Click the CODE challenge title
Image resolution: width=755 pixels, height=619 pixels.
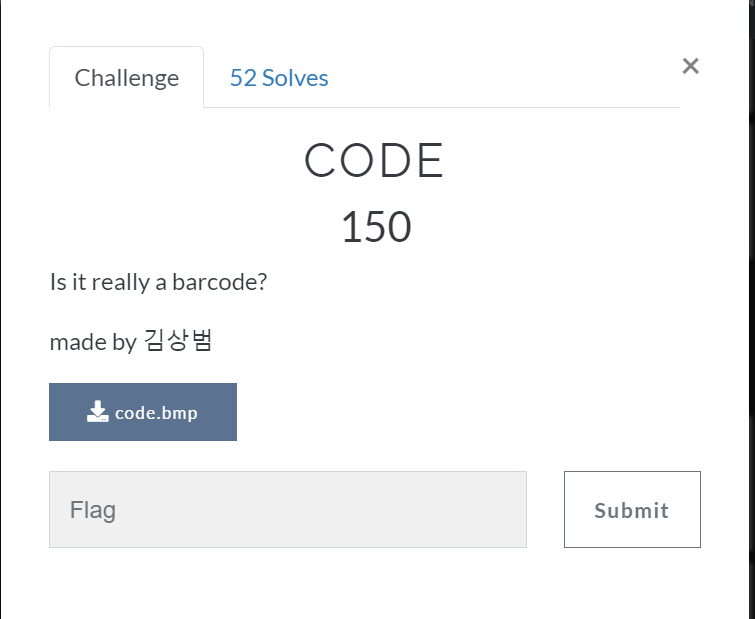click(374, 162)
